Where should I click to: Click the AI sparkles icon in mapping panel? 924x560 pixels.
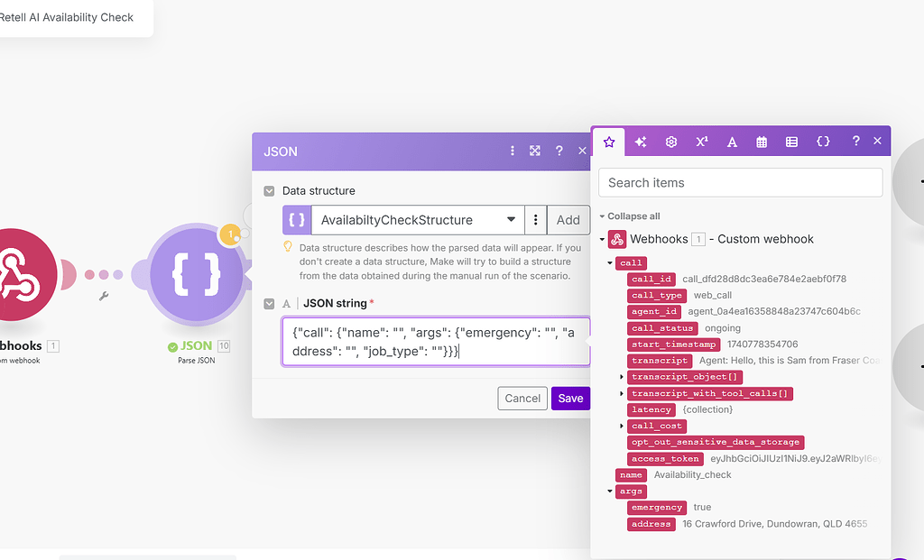pos(641,142)
